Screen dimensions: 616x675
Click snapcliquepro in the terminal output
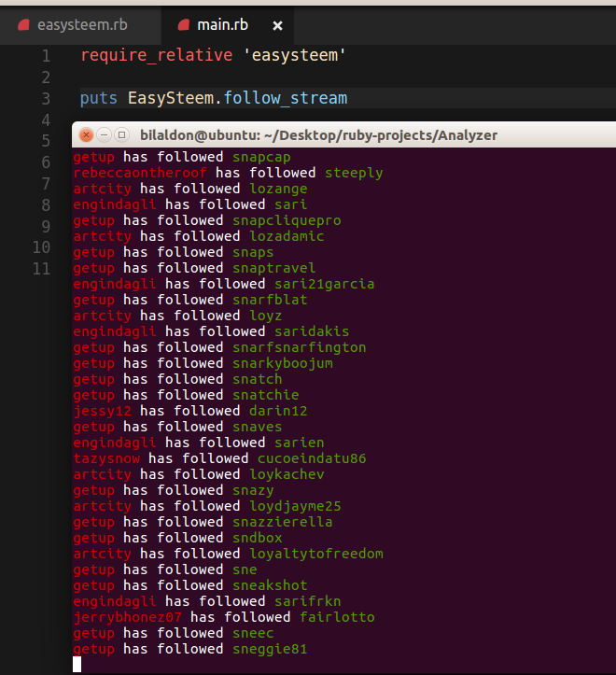click(287, 221)
